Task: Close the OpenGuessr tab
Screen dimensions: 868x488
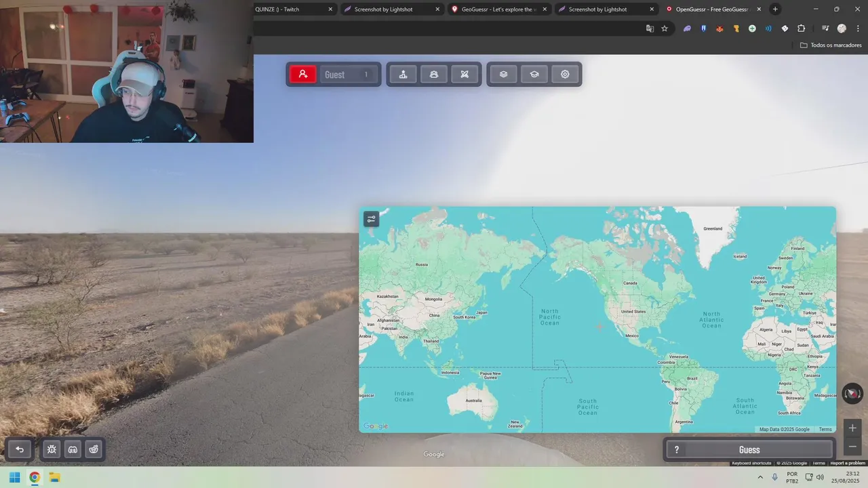Action: [759, 9]
